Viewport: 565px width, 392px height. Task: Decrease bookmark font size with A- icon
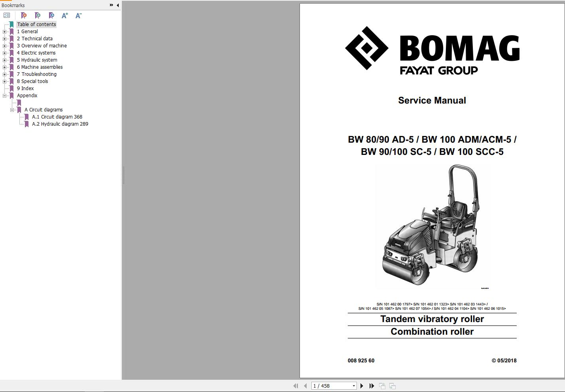pyautogui.click(x=78, y=15)
